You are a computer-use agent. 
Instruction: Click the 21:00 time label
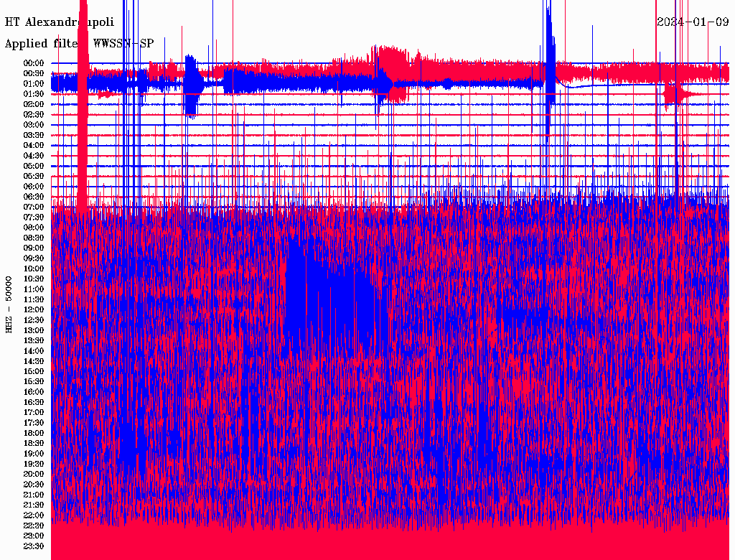point(34,495)
